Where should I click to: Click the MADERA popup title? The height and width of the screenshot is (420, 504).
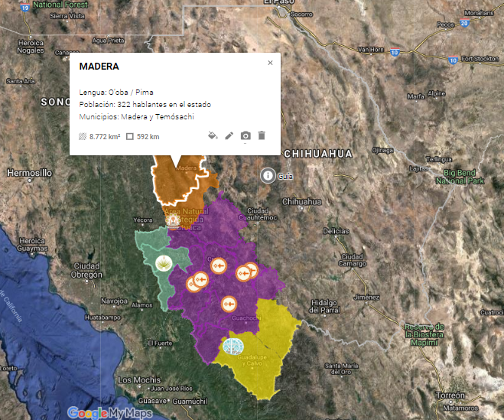point(99,67)
